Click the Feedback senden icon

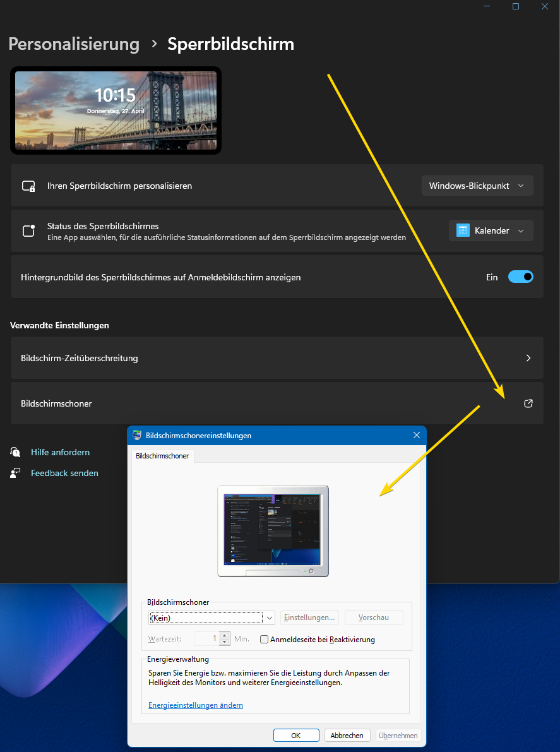tap(15, 473)
